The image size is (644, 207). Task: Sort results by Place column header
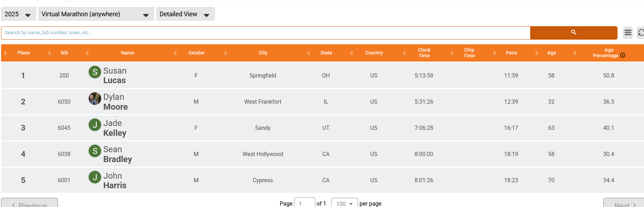click(23, 53)
